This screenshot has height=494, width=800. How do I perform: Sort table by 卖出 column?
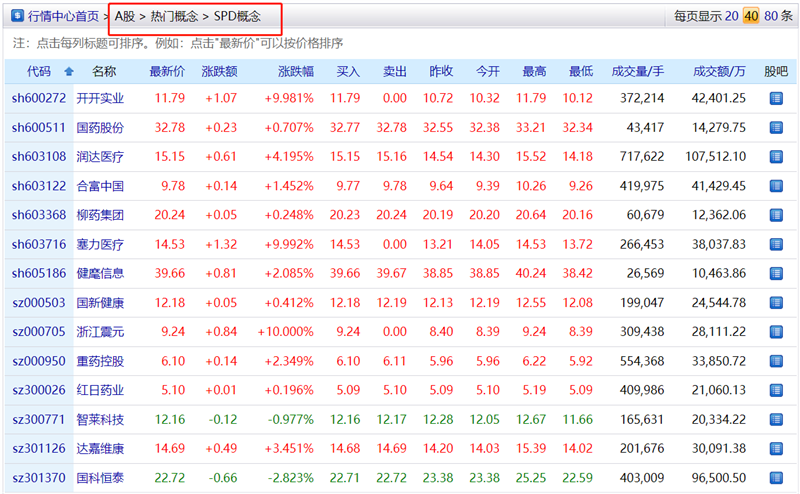(395, 71)
